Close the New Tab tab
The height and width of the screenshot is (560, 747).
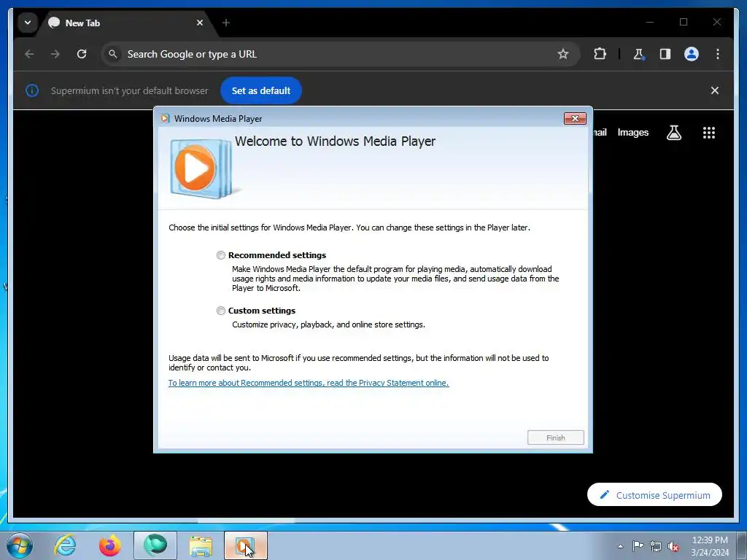[x=200, y=23]
